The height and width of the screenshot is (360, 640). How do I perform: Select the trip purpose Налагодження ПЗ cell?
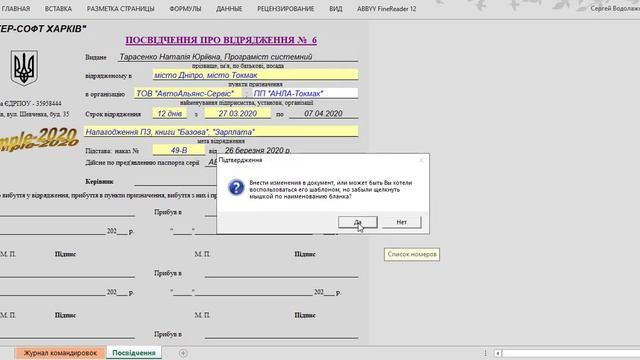click(221, 131)
